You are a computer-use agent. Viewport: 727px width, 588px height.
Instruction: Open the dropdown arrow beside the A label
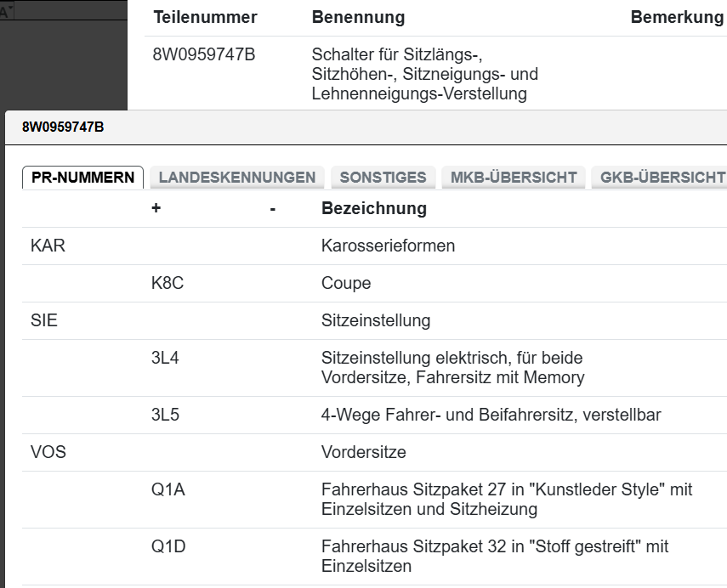coord(11,8)
